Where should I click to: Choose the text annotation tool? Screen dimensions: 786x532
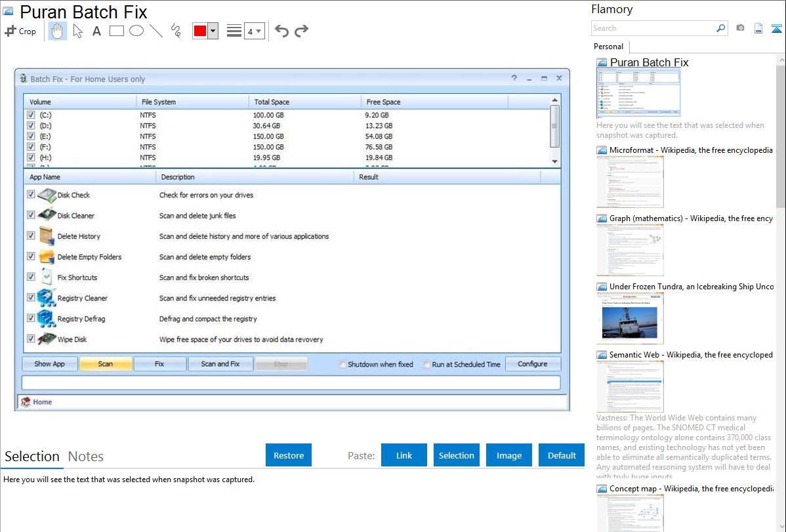click(96, 31)
